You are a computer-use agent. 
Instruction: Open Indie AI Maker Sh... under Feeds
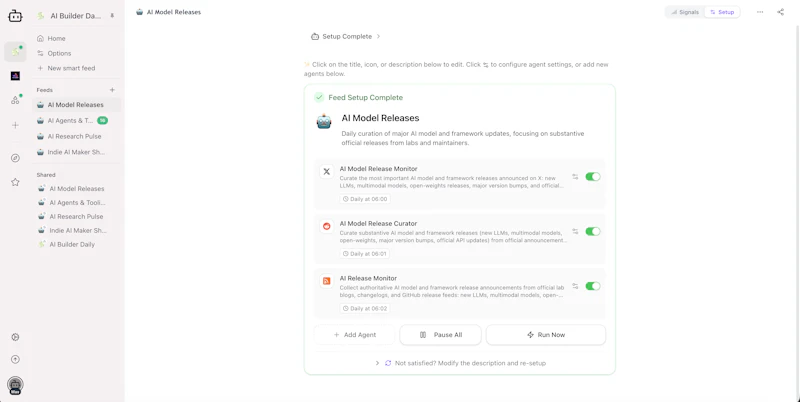pos(77,152)
